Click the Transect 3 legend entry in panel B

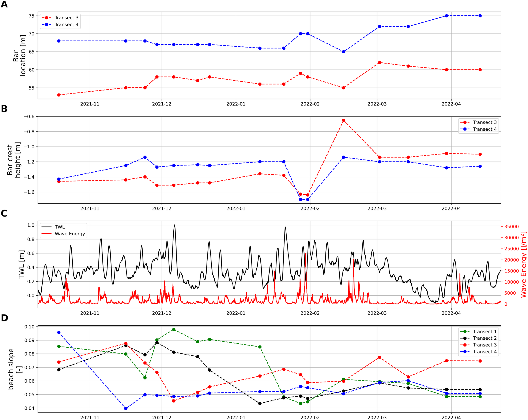tap(485, 122)
